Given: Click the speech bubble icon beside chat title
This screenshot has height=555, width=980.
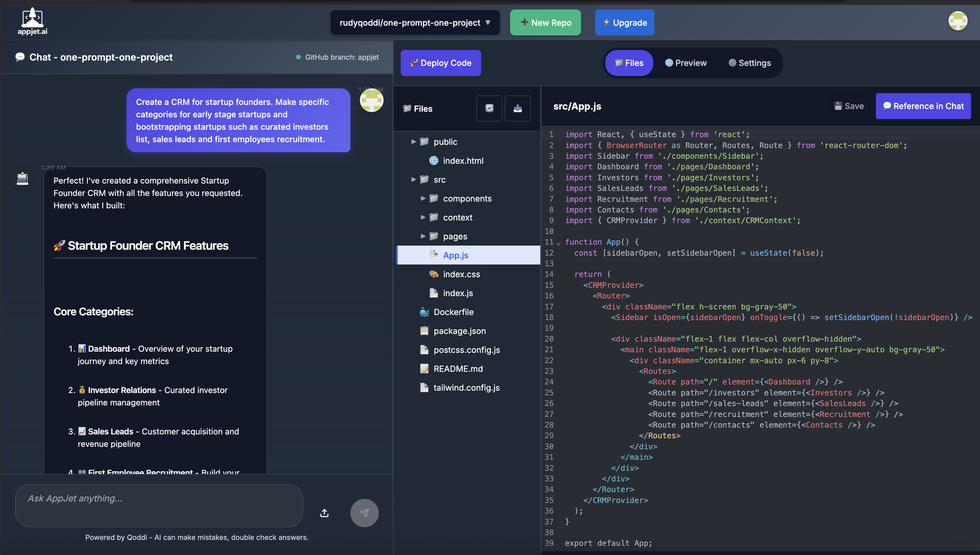Looking at the screenshot, I should coord(20,57).
